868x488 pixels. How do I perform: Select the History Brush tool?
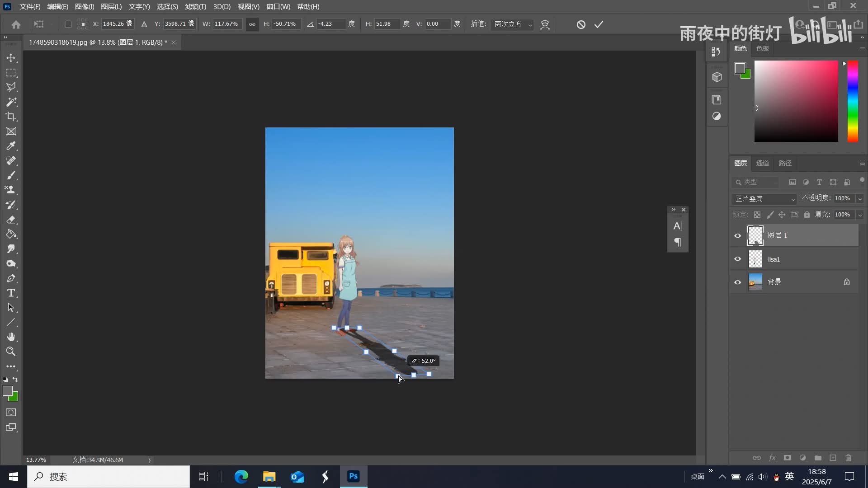[x=11, y=205]
